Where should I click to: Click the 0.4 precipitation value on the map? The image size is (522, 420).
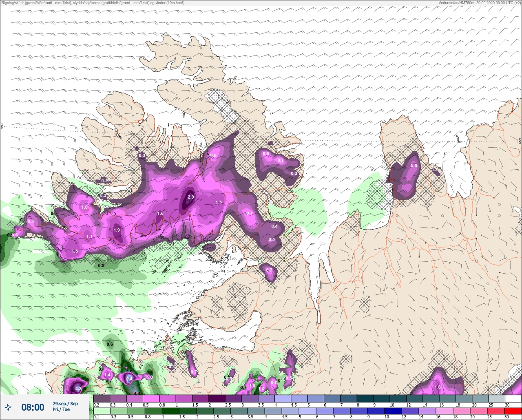pyautogui.click(x=274, y=227)
